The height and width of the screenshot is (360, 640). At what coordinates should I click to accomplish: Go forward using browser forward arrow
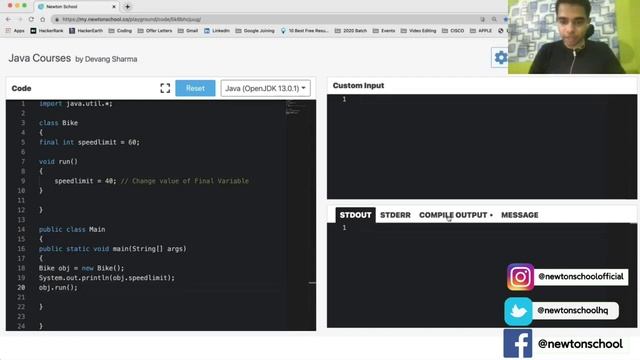tap(20, 19)
